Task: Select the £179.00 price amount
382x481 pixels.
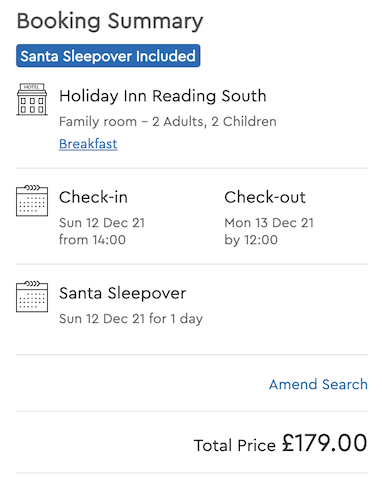Action: coord(324,443)
